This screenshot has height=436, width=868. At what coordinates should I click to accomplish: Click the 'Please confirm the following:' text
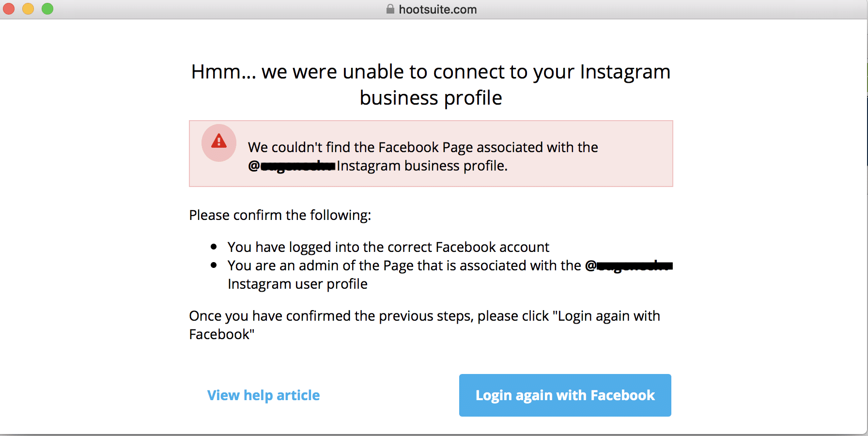tap(280, 215)
